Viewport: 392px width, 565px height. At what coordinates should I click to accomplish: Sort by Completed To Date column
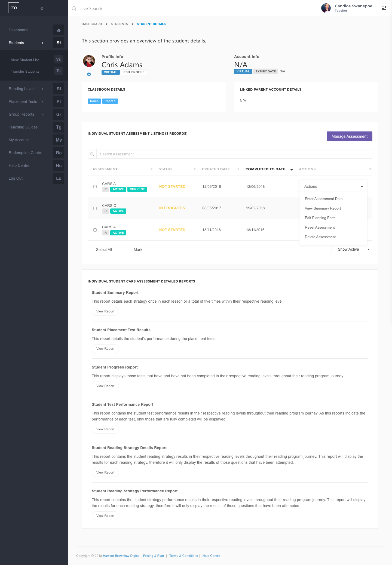pos(265,169)
